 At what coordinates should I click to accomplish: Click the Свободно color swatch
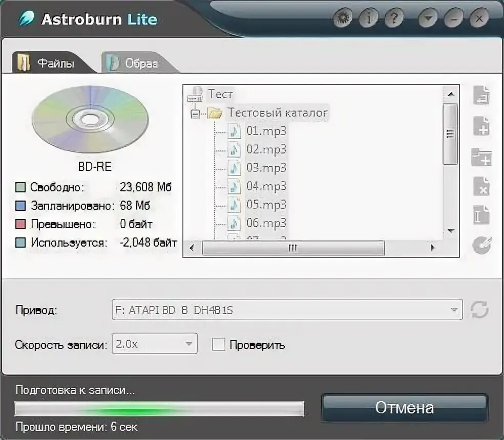(20, 187)
